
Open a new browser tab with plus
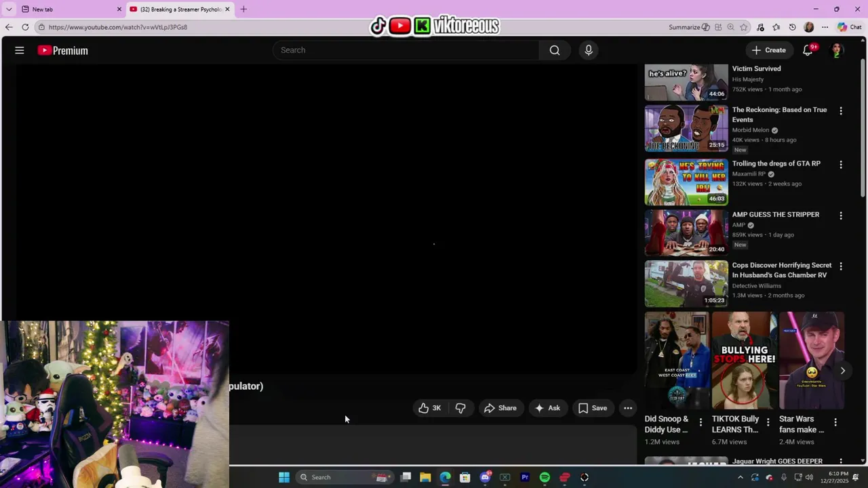243,9
